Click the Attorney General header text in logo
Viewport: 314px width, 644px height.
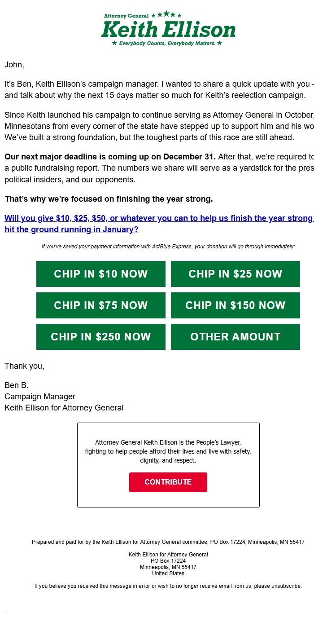126,15
